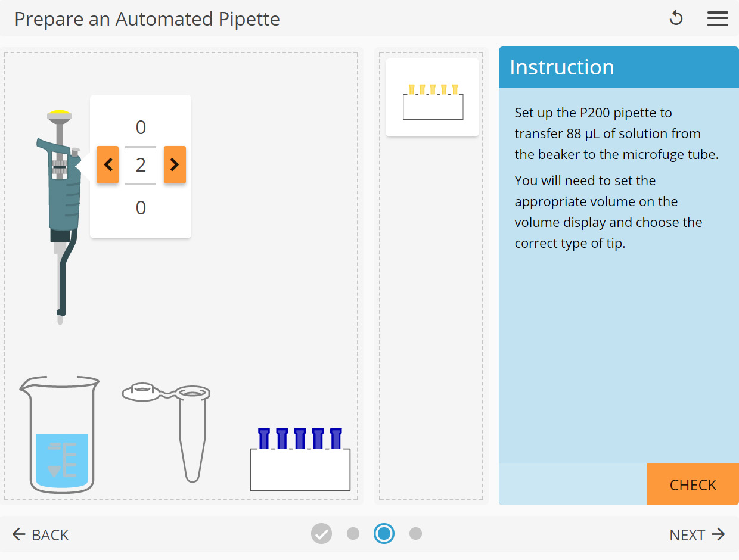Select the completed checkmark progress dot
Screen dimensions: 739x560
click(x=321, y=534)
